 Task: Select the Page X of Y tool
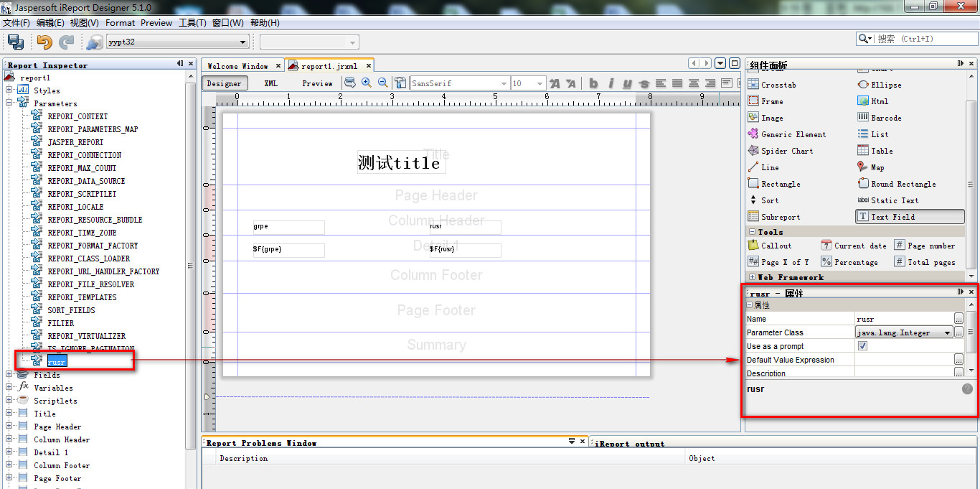click(778, 262)
